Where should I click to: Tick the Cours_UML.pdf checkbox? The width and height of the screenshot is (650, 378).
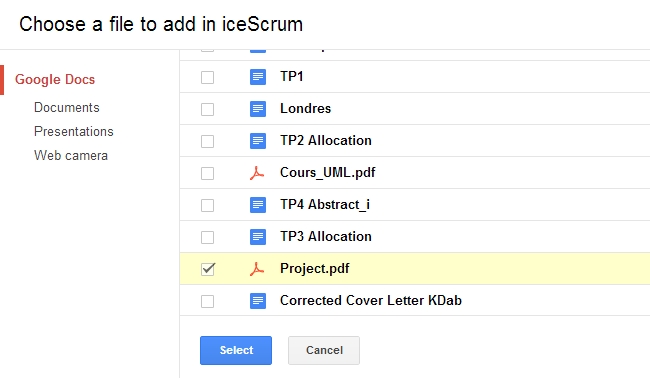click(208, 173)
